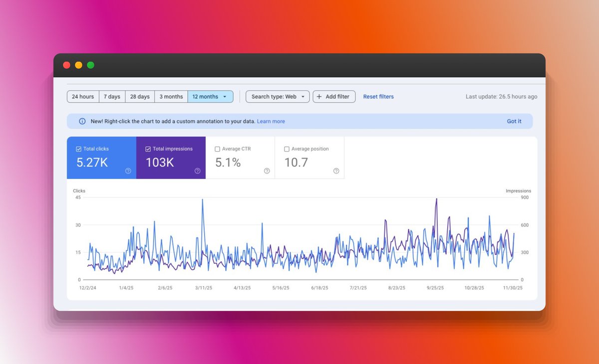
Task: Click the 6/18/25 date label on chart axis
Action: point(319,288)
